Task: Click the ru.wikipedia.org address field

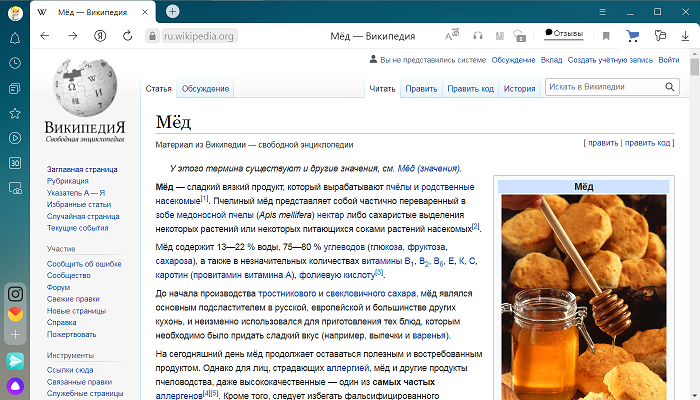Action: 199,36
